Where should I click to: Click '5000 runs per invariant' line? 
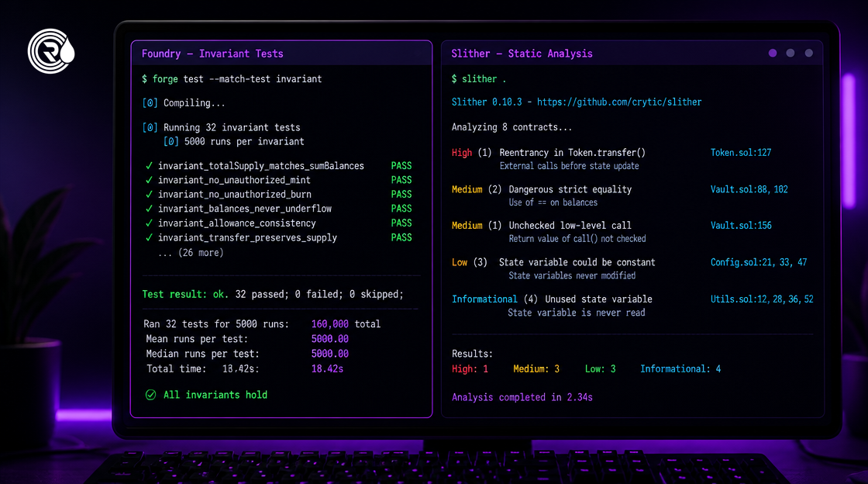[x=244, y=142]
